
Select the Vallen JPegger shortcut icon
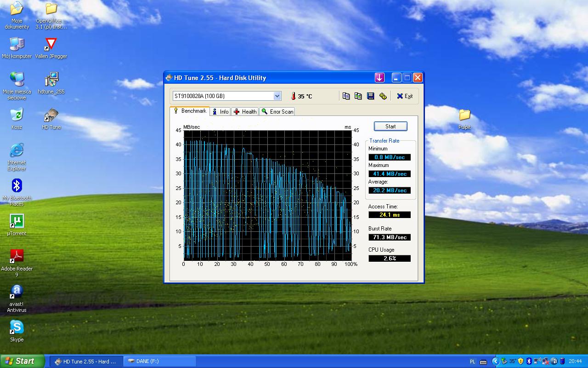51,48
